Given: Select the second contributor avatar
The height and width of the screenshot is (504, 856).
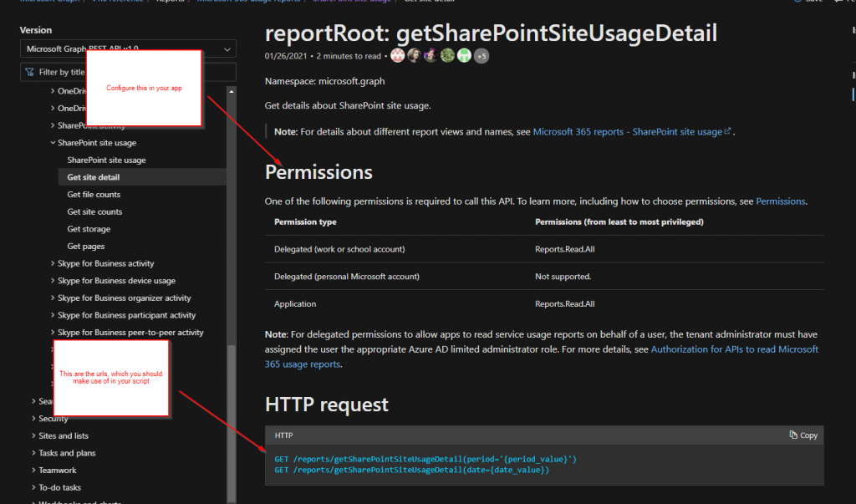Looking at the screenshot, I should (414, 55).
